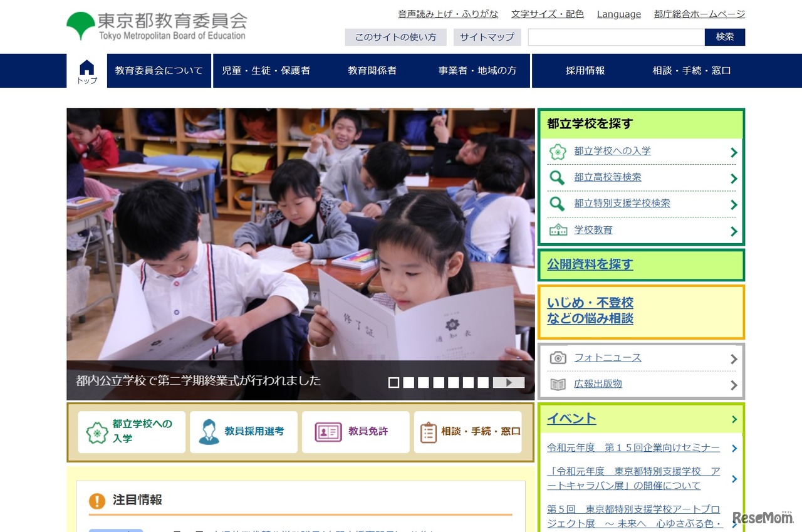Click the magnifier icon beside 都立高校等検索
Image resolution: width=802 pixels, height=532 pixels.
[x=557, y=178]
